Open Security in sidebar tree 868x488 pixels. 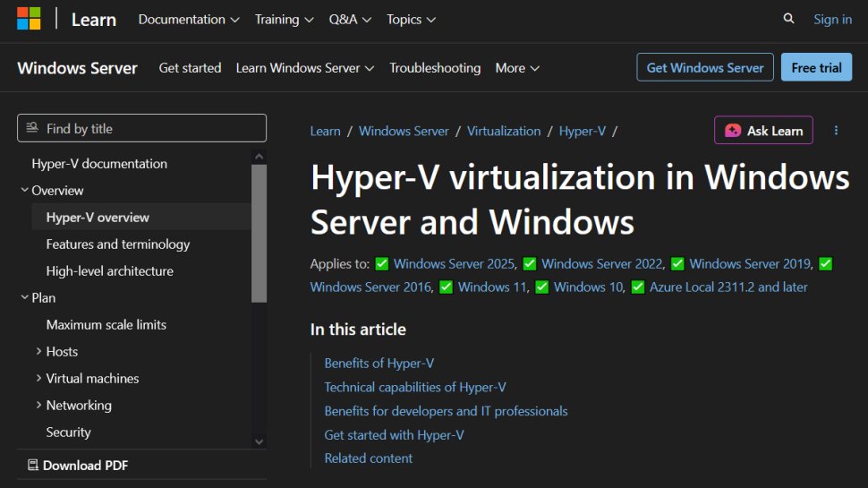[68, 432]
